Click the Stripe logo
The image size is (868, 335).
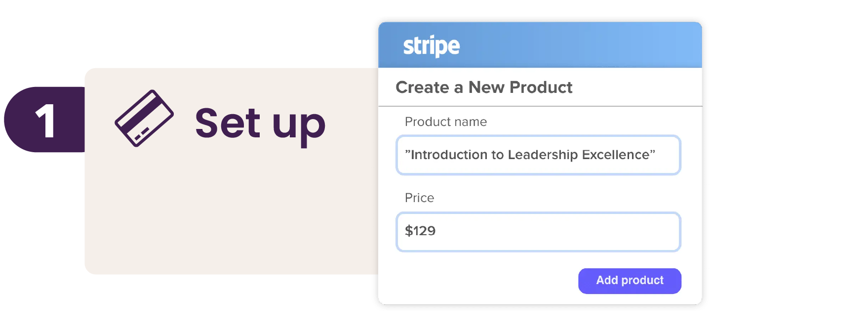431,46
